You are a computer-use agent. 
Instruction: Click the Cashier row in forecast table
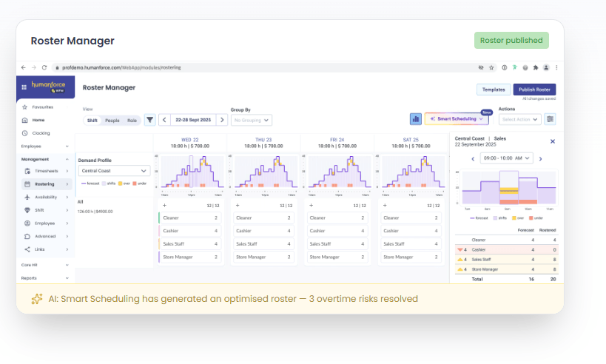pos(506,250)
